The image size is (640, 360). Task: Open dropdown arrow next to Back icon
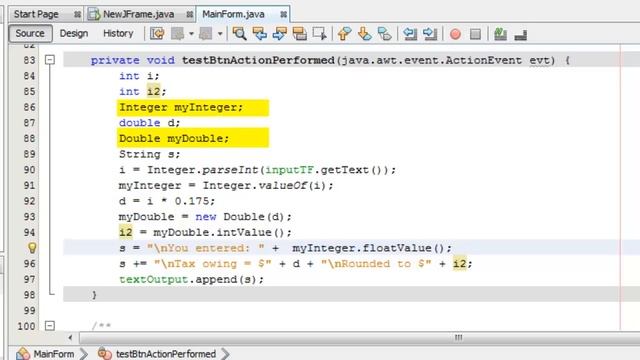pyautogui.click(x=191, y=34)
